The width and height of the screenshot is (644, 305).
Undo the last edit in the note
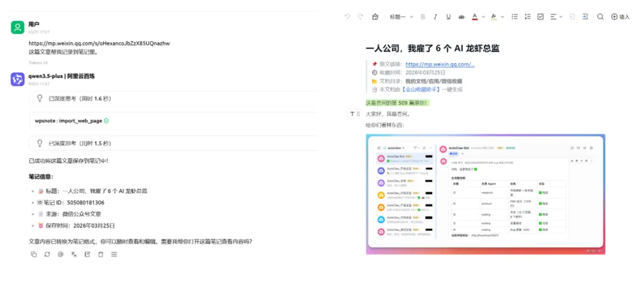coord(348,17)
